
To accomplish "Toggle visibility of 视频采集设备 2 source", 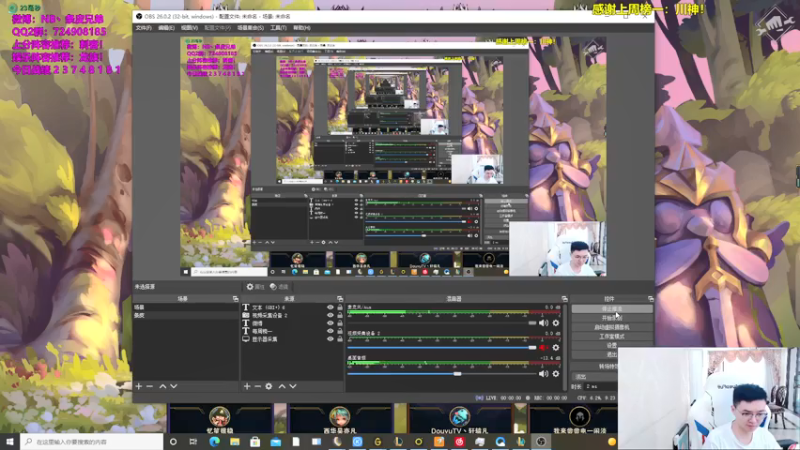I will point(330,315).
